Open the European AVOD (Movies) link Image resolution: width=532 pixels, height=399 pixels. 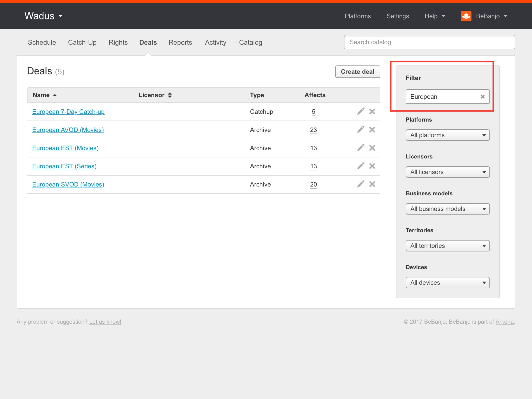point(68,130)
